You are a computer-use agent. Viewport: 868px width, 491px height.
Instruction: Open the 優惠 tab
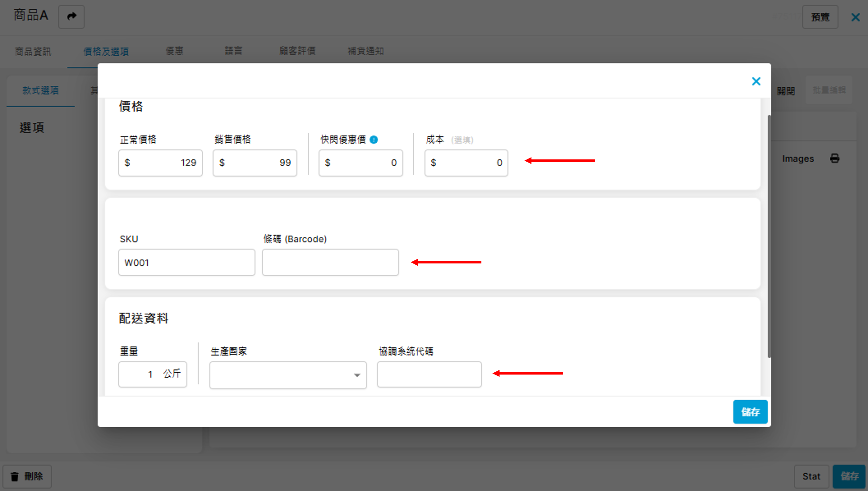click(x=174, y=51)
